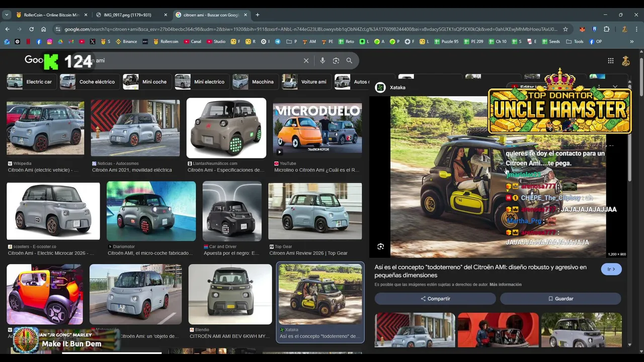Search by image with Google Lens
This screenshot has width=644, height=362.
336,60
